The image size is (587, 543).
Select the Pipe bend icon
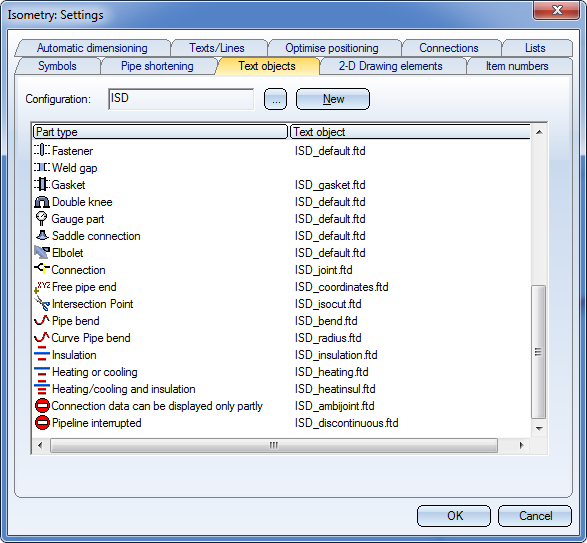click(x=42, y=321)
